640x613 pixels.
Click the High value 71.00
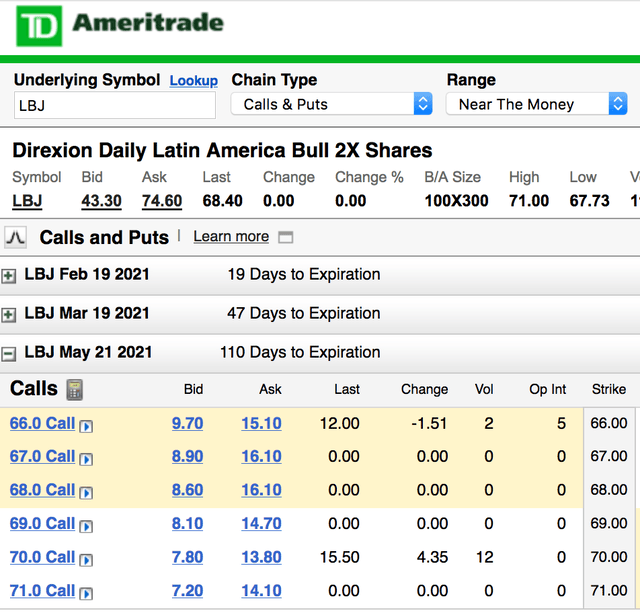pos(529,201)
